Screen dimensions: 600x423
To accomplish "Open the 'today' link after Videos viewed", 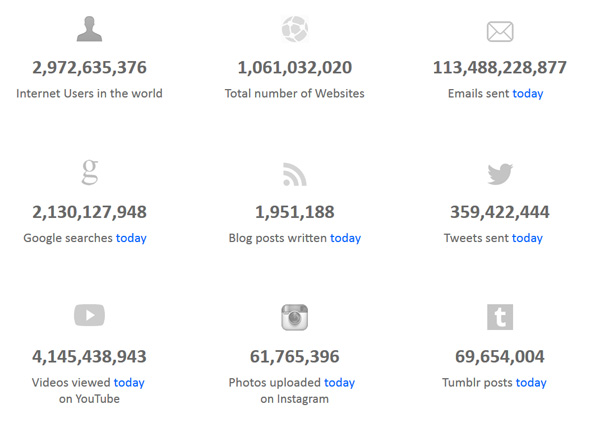I will click(x=129, y=382).
